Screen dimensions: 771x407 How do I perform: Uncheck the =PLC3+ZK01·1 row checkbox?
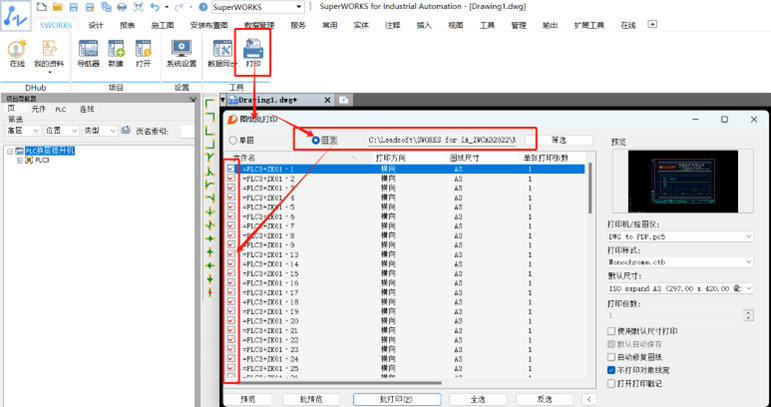pyautogui.click(x=231, y=169)
